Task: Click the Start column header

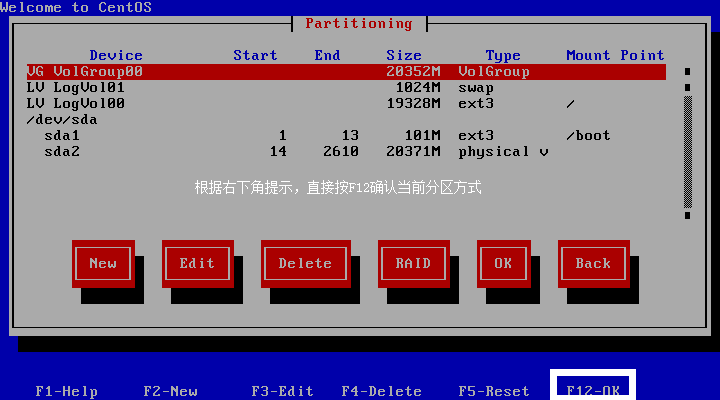Action: click(x=255, y=56)
